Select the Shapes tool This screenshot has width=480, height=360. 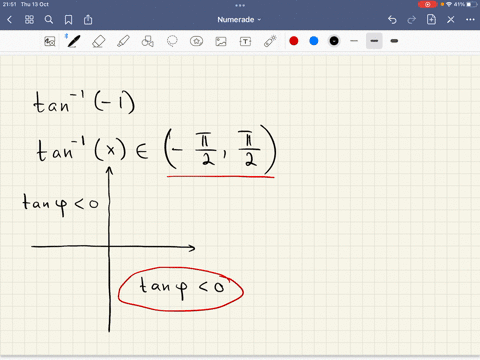point(148,41)
